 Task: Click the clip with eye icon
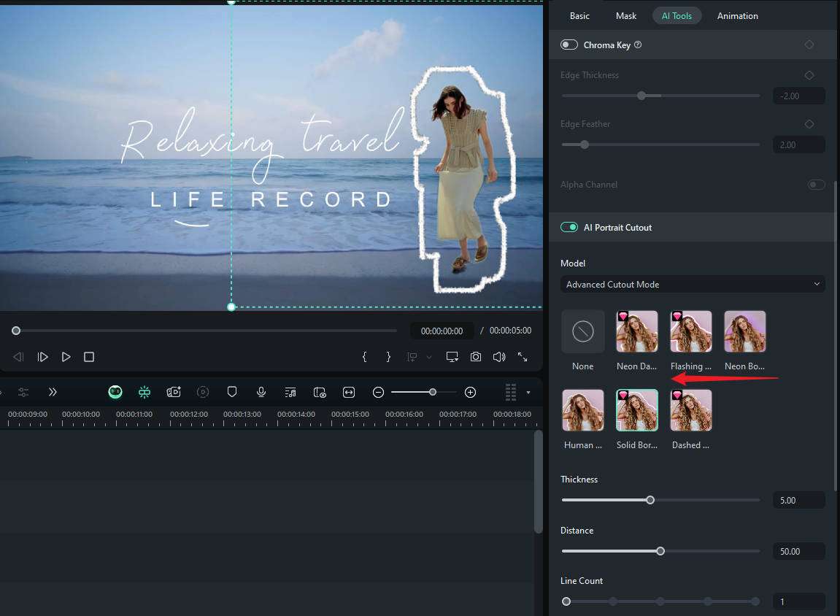(320, 393)
